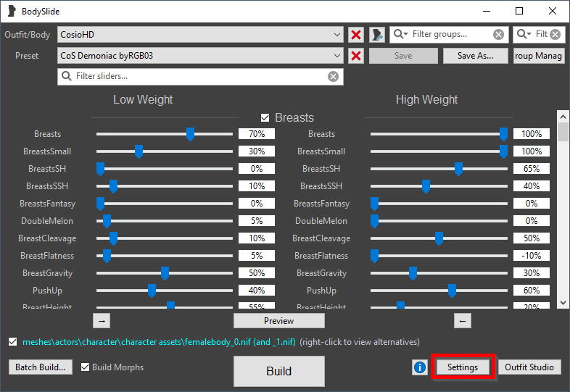570x392 pixels.
Task: Open the Filter groups search magnifier menu
Action: click(400, 34)
